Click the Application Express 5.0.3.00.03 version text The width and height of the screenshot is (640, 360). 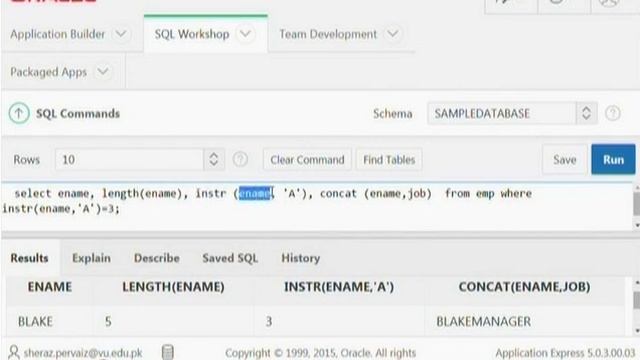point(565,353)
